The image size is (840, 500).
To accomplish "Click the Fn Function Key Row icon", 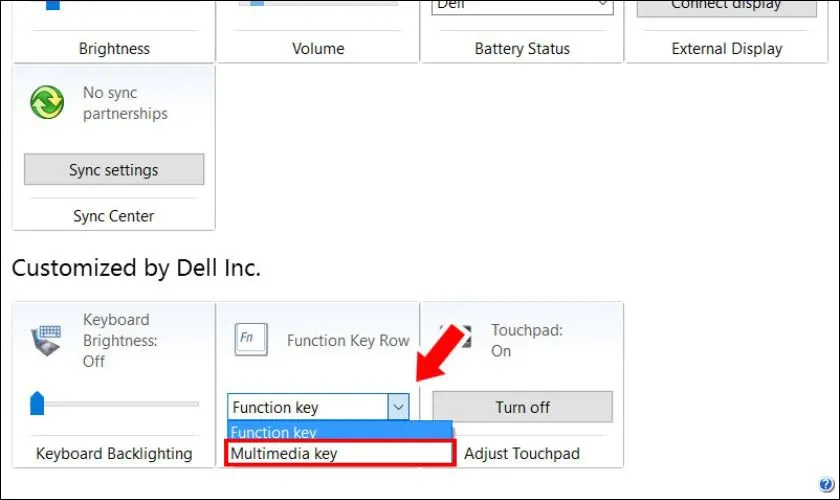I will pos(249,340).
